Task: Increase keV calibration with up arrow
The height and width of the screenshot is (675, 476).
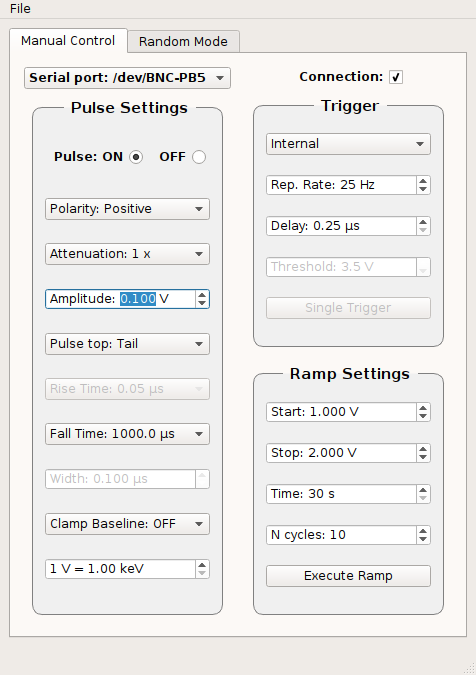Action: point(202,564)
